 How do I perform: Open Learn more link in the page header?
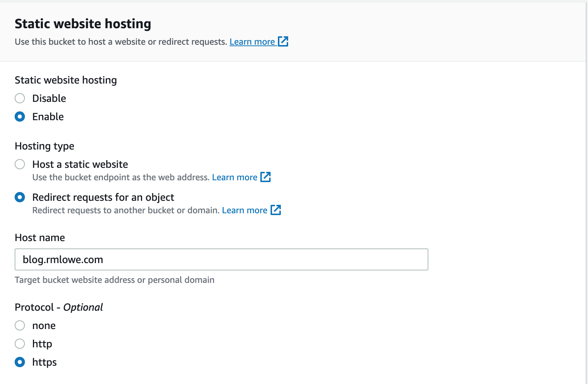pos(252,42)
